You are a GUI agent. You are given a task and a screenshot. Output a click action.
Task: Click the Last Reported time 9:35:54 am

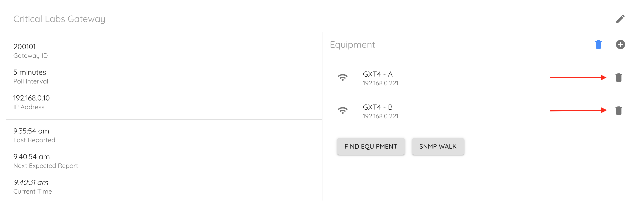(x=31, y=131)
